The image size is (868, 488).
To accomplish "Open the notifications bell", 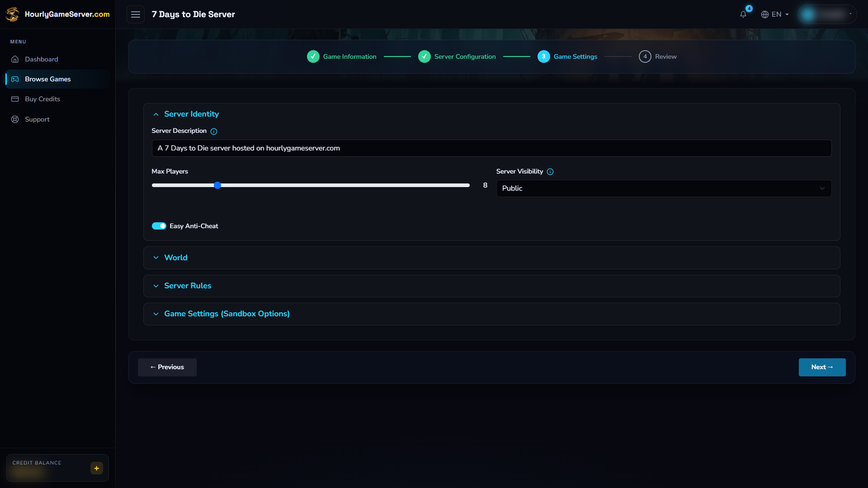I will pos(743,14).
